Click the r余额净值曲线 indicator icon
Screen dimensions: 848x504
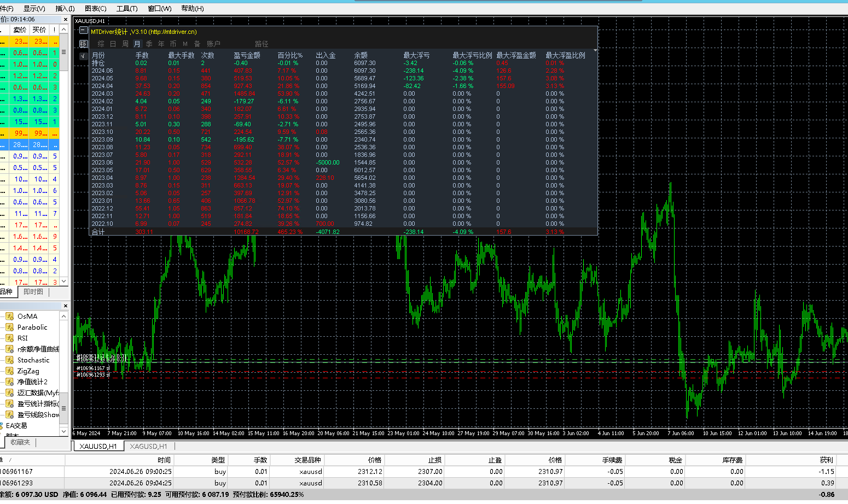point(9,349)
